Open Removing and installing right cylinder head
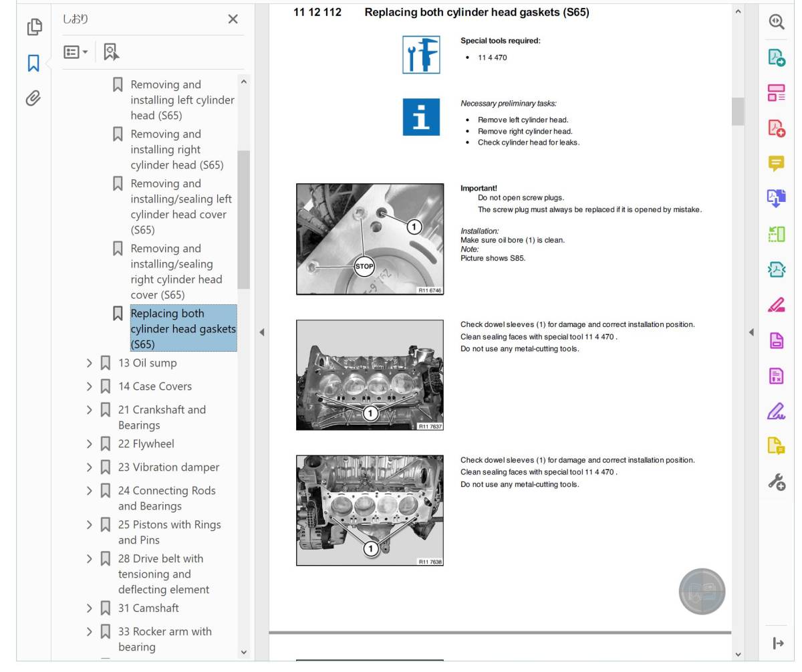 click(176, 149)
